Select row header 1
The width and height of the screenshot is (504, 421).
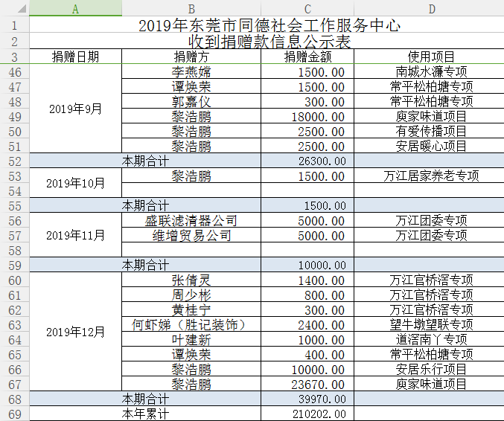coord(14,25)
